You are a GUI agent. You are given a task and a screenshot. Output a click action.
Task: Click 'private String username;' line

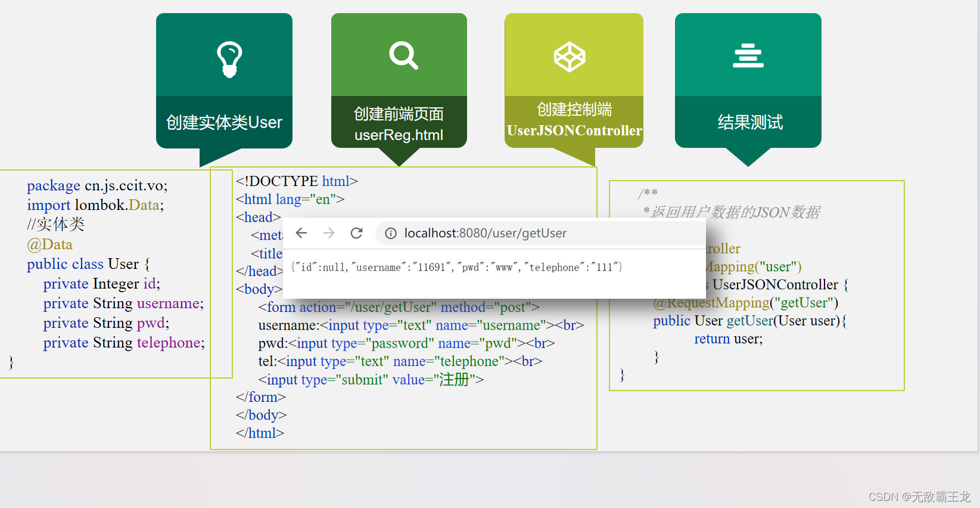[x=123, y=303]
